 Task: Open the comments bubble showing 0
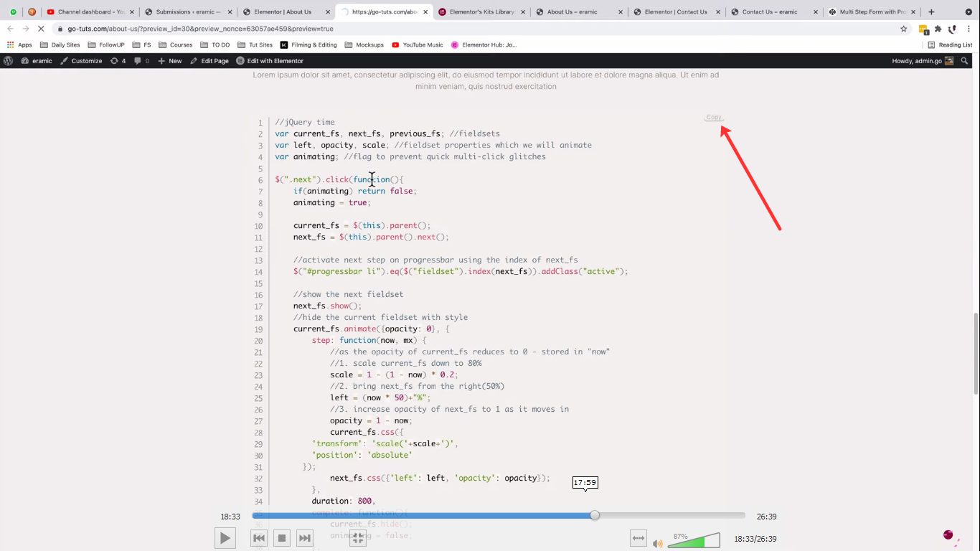(x=142, y=61)
